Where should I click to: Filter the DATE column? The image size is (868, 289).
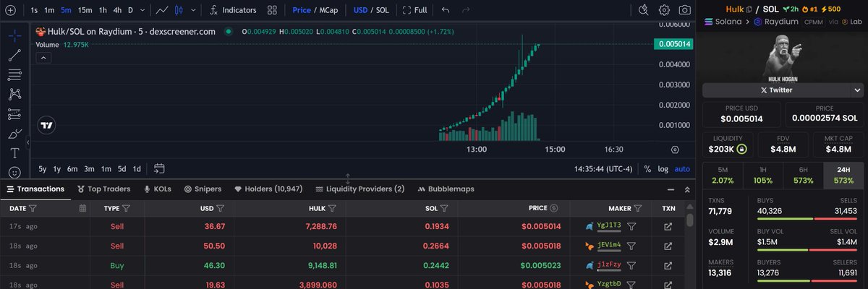coord(33,208)
